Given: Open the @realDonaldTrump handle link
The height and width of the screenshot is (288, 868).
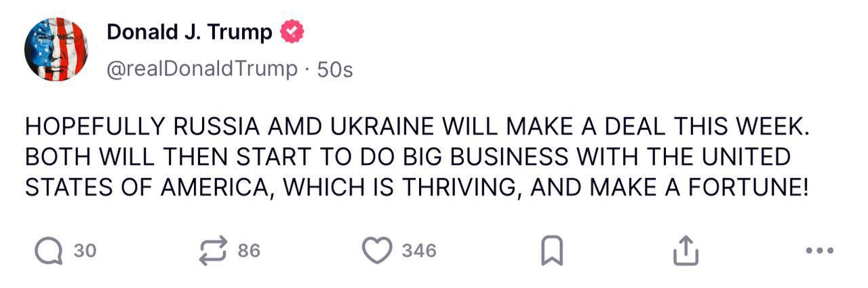Looking at the screenshot, I should (202, 69).
